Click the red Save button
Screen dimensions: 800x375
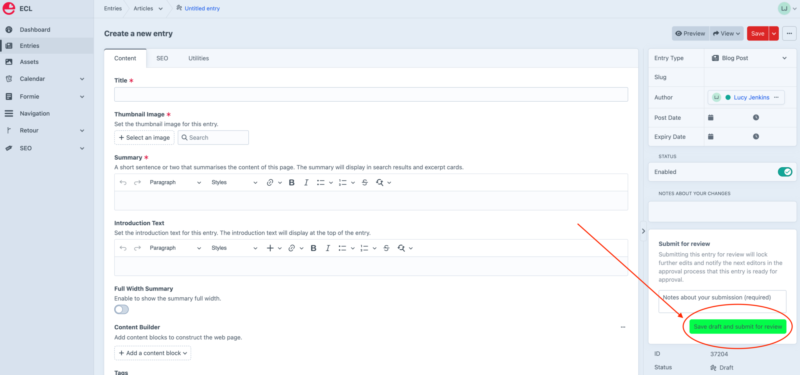(x=758, y=33)
